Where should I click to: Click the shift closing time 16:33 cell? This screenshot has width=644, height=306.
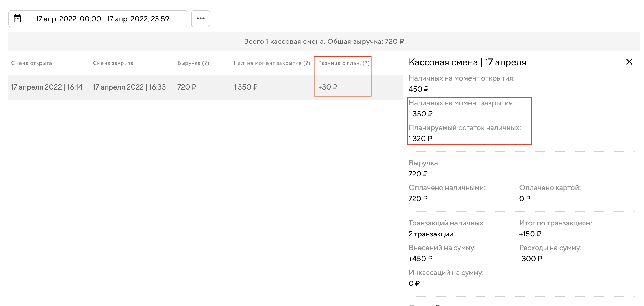click(129, 87)
